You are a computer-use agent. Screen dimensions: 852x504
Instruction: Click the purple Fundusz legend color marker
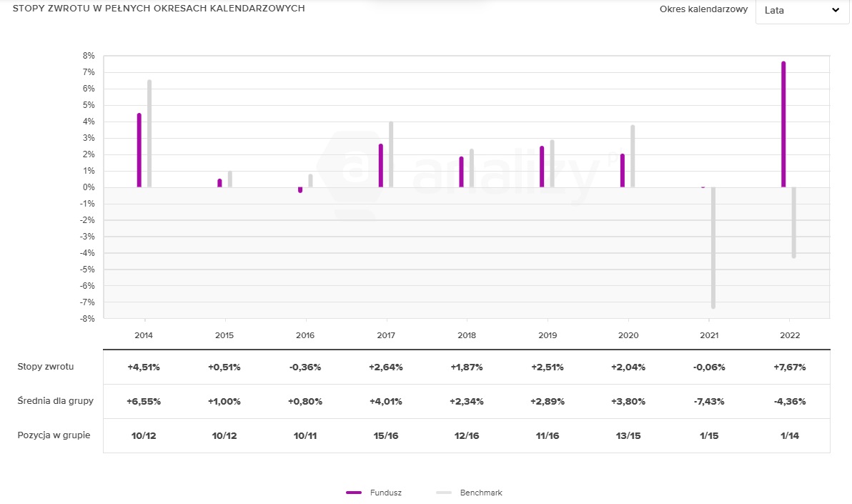[x=355, y=493]
